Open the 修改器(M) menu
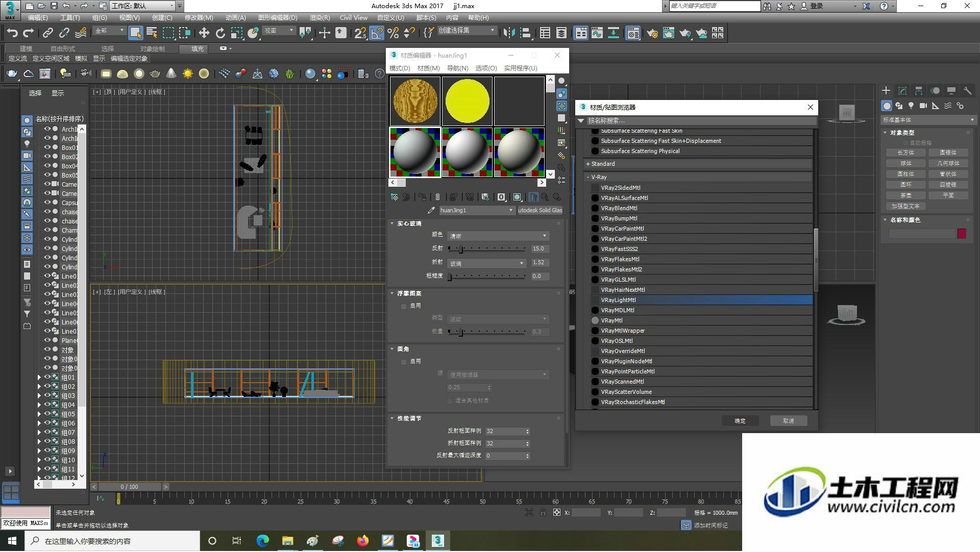 199,17
